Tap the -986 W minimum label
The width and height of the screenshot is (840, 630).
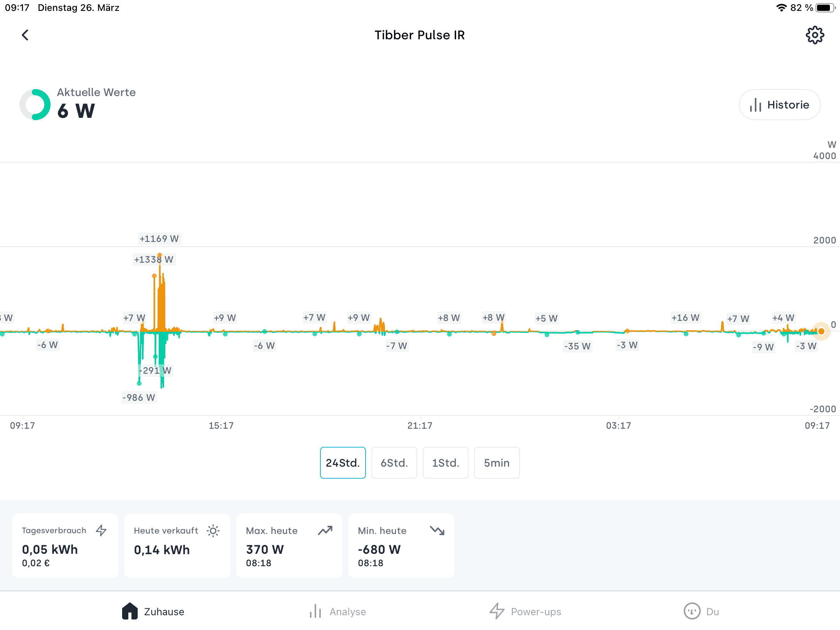139,397
